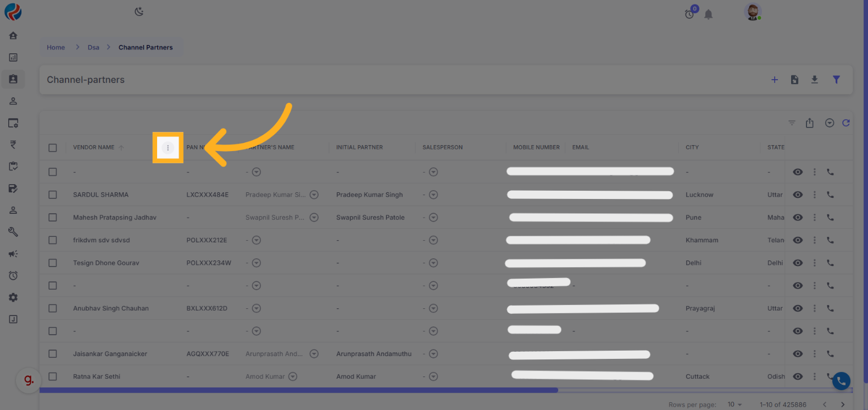Click the dark mode moon icon
The height and width of the screenshot is (410, 868).
point(139,12)
